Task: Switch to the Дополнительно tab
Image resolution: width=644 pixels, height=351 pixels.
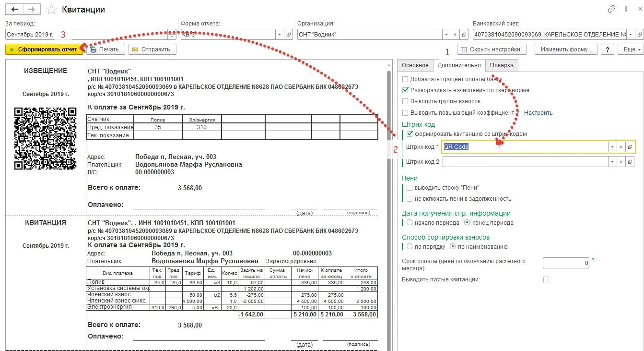Action: pyautogui.click(x=459, y=65)
